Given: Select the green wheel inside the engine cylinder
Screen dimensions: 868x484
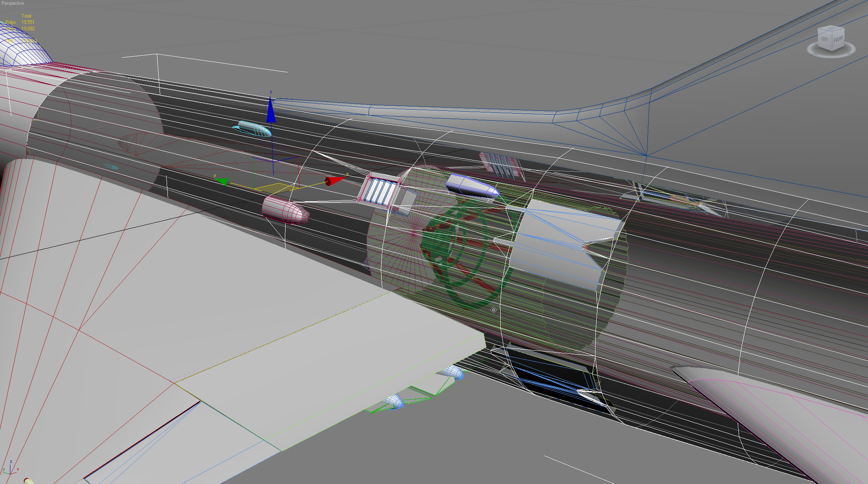Looking at the screenshot, I should 461,254.
